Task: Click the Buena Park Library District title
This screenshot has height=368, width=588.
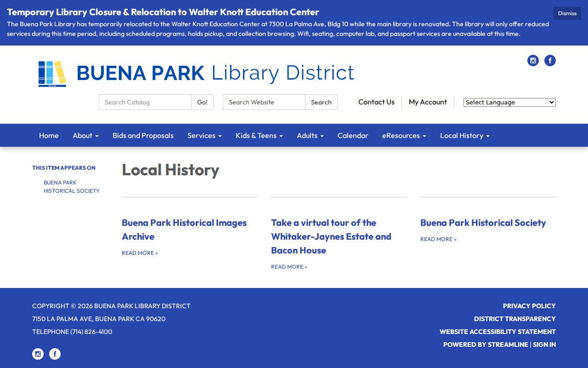Action: (215, 73)
